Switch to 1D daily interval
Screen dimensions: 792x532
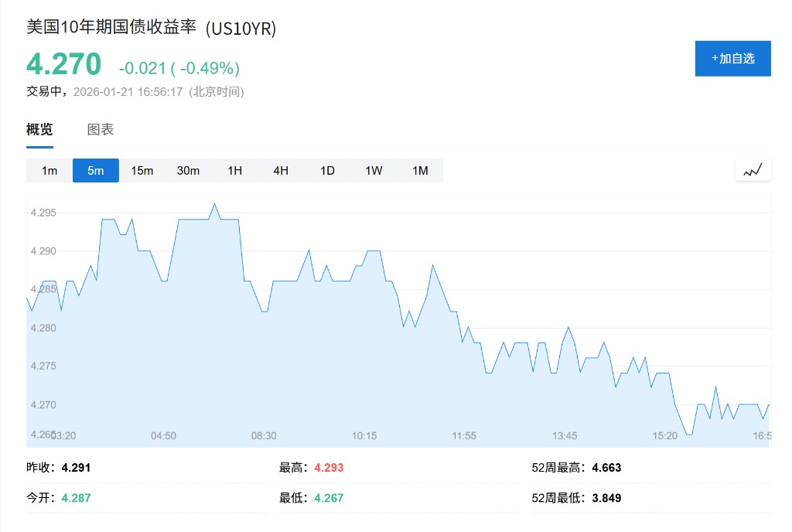tap(327, 171)
